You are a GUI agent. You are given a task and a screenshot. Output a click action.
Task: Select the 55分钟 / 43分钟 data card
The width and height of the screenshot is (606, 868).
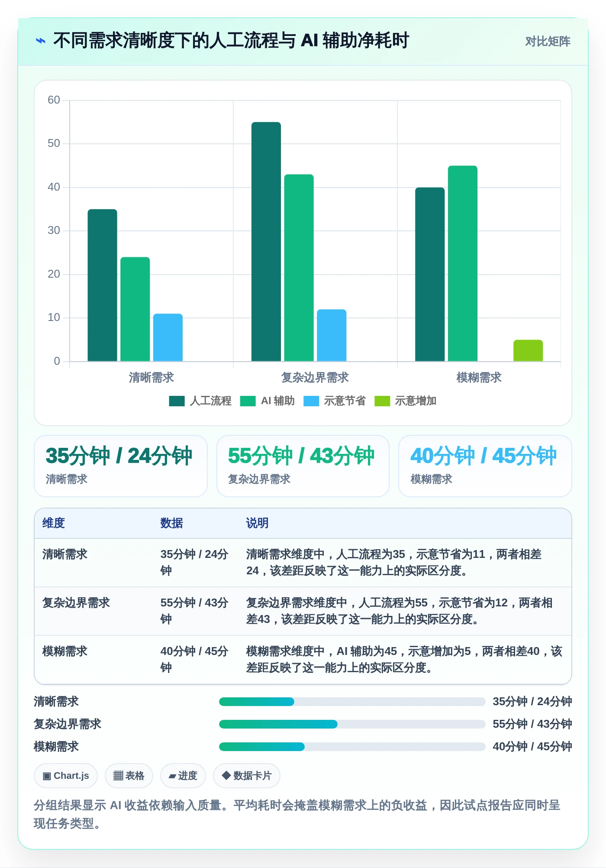coord(303,466)
